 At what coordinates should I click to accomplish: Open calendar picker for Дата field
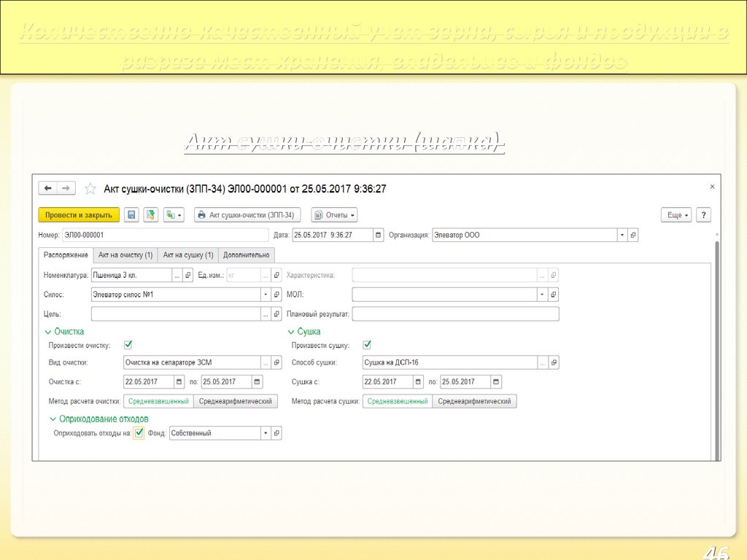pos(378,235)
